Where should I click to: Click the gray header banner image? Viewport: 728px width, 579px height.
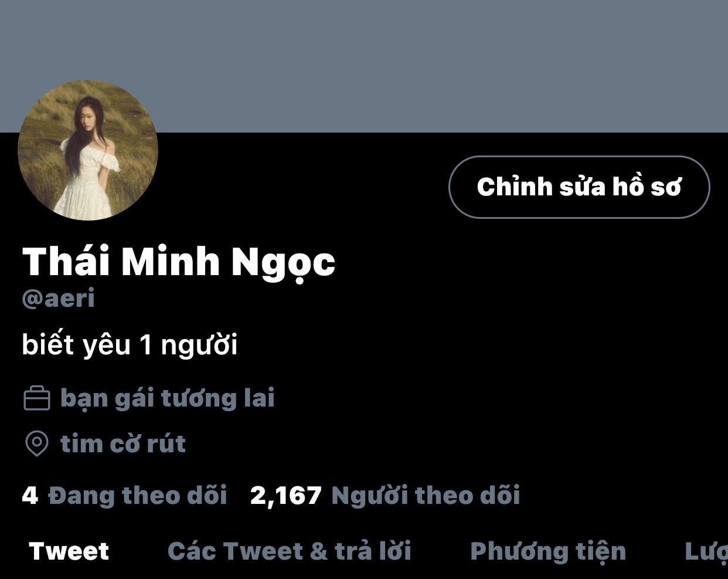click(x=364, y=66)
